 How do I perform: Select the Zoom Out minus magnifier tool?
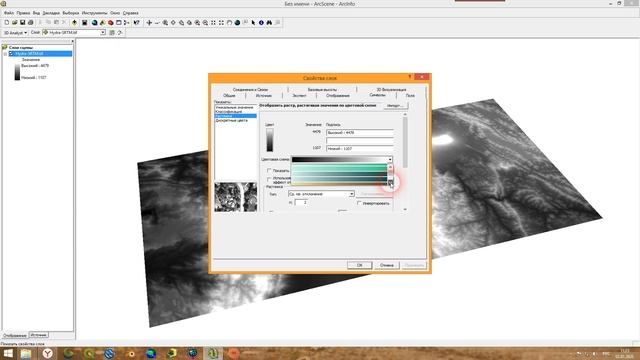click(205, 22)
